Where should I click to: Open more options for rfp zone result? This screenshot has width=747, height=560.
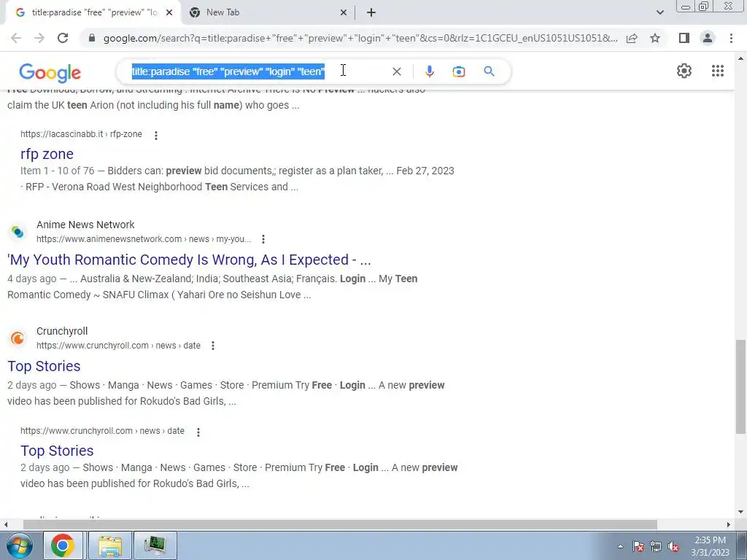click(156, 135)
